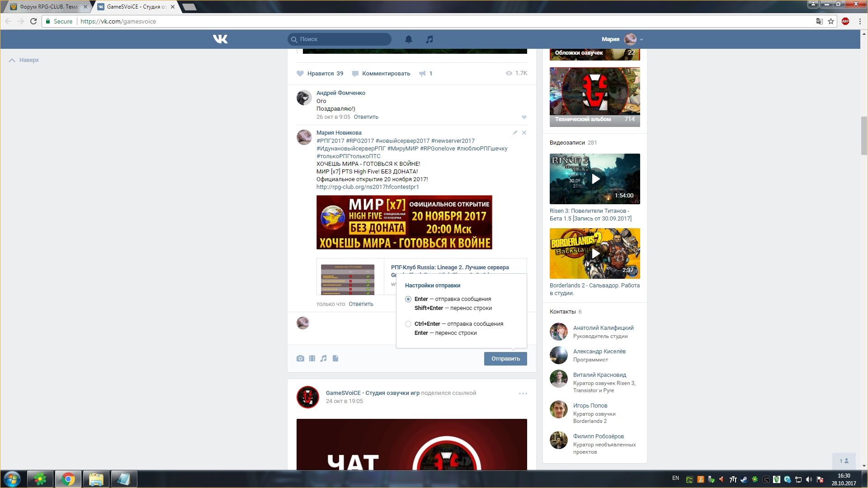Select Ctrl+Enter sends message option
The height and width of the screenshot is (488, 868).
coord(408,324)
